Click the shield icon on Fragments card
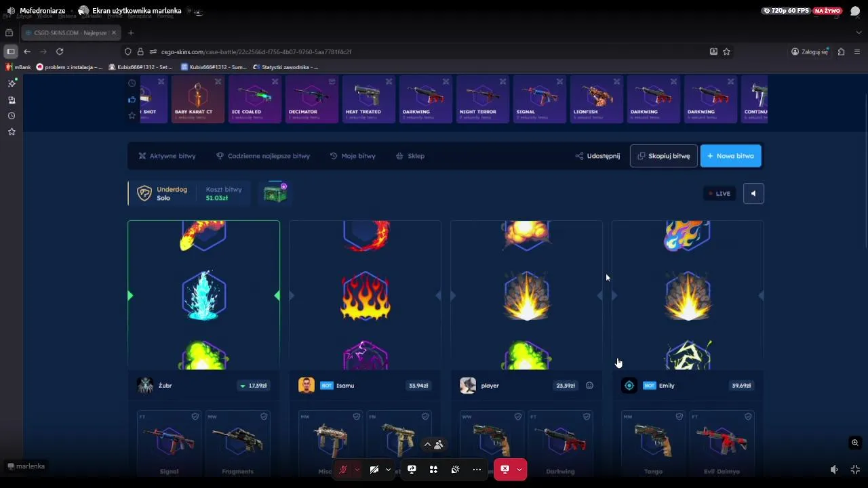This screenshot has height=488, width=868. coord(264,416)
